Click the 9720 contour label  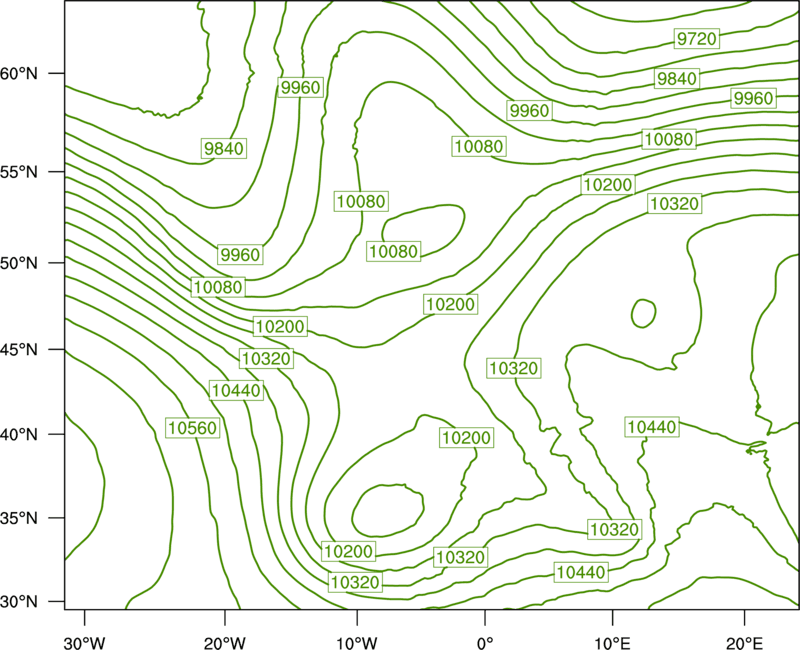click(x=696, y=38)
